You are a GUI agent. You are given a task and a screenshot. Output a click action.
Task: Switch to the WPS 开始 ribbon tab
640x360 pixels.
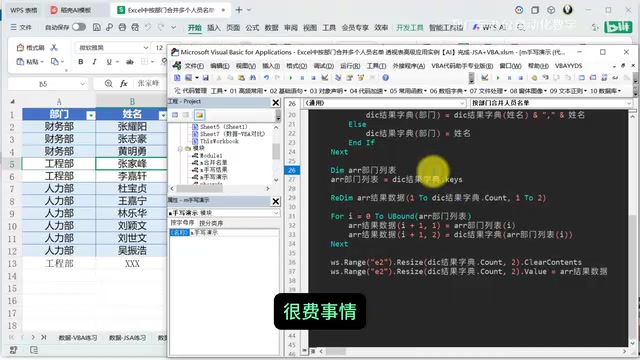tap(195, 27)
